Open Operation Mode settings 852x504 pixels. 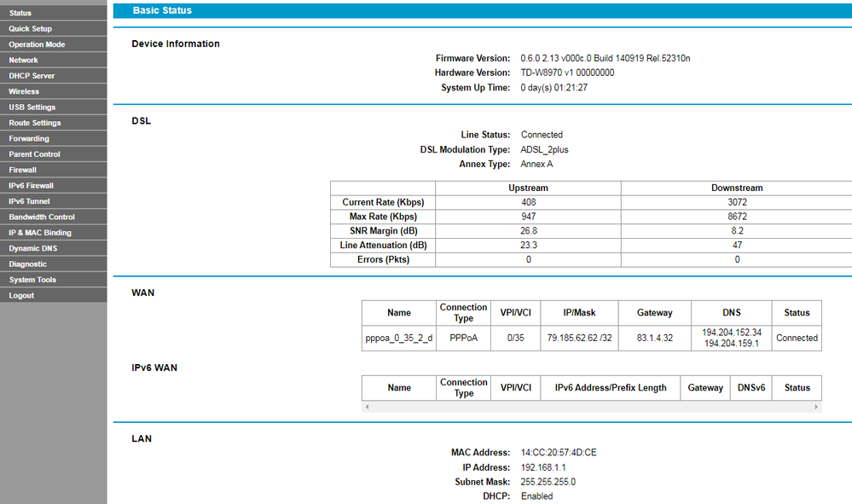click(x=37, y=44)
